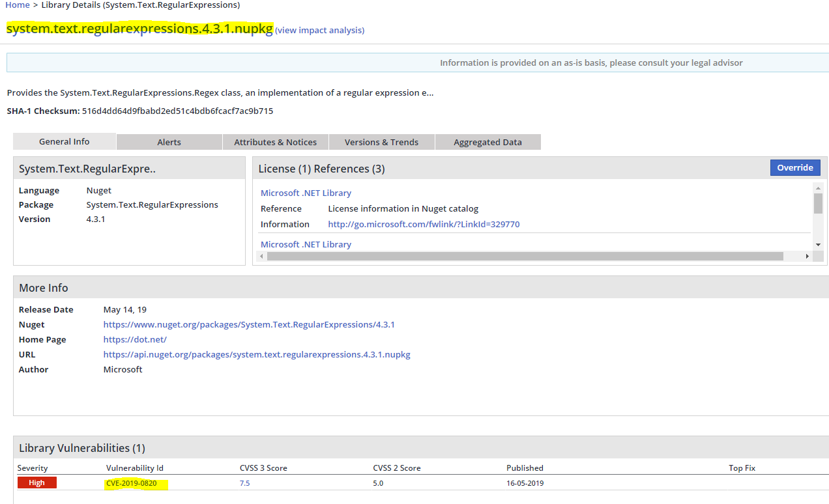Click the license panel vertical scrollbar thumb
Viewport: 829px width, 504px height.
[818, 203]
